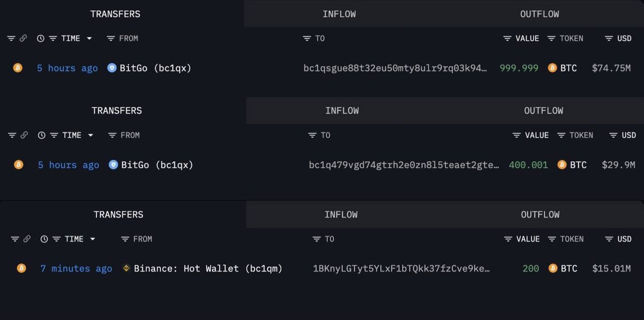Toggle the USD filter in the third panel

pos(609,239)
